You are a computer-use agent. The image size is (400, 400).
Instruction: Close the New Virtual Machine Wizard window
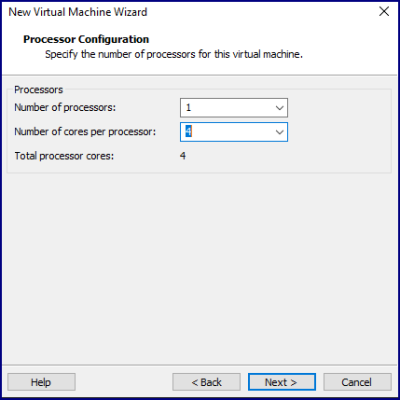[384, 12]
